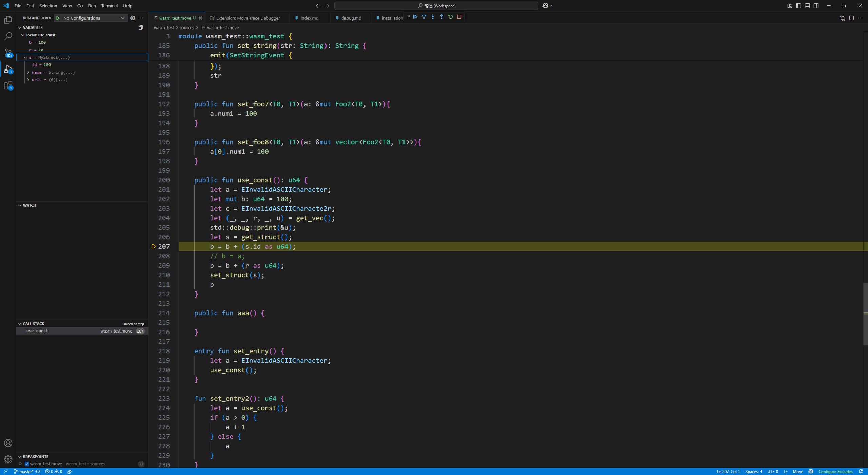Go forward with navigation arrow

(327, 6)
